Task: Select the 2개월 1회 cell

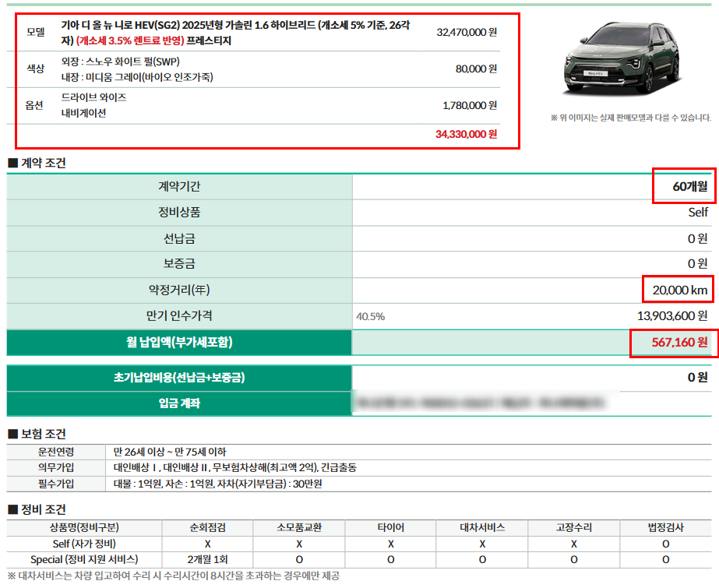Action: point(207,560)
